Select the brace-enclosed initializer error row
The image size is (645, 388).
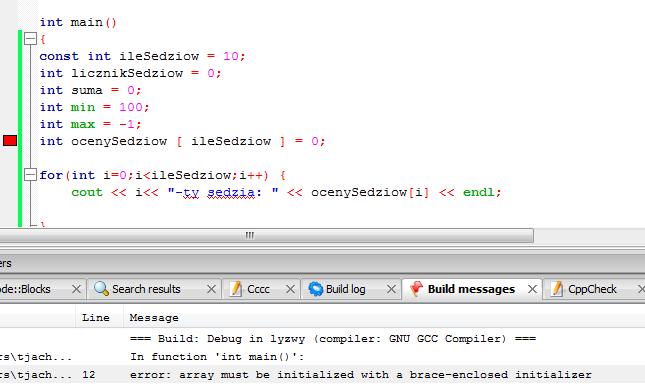(x=322, y=375)
